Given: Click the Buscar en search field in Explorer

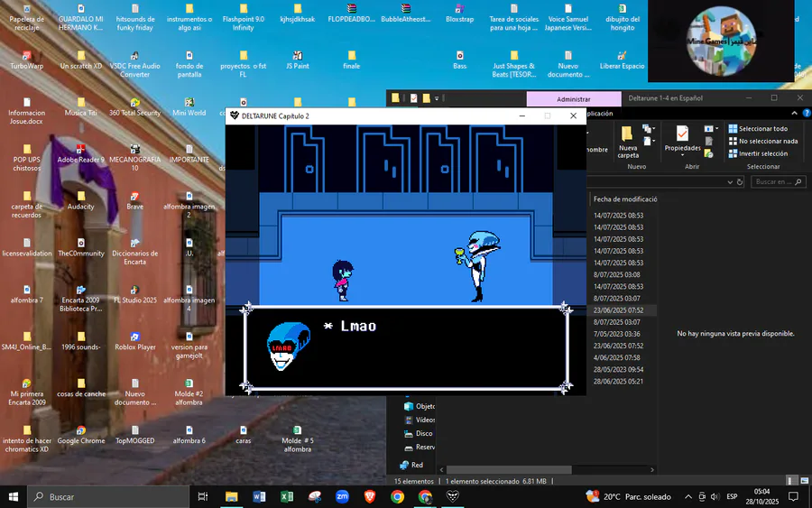Looking at the screenshot, I should point(779,181).
